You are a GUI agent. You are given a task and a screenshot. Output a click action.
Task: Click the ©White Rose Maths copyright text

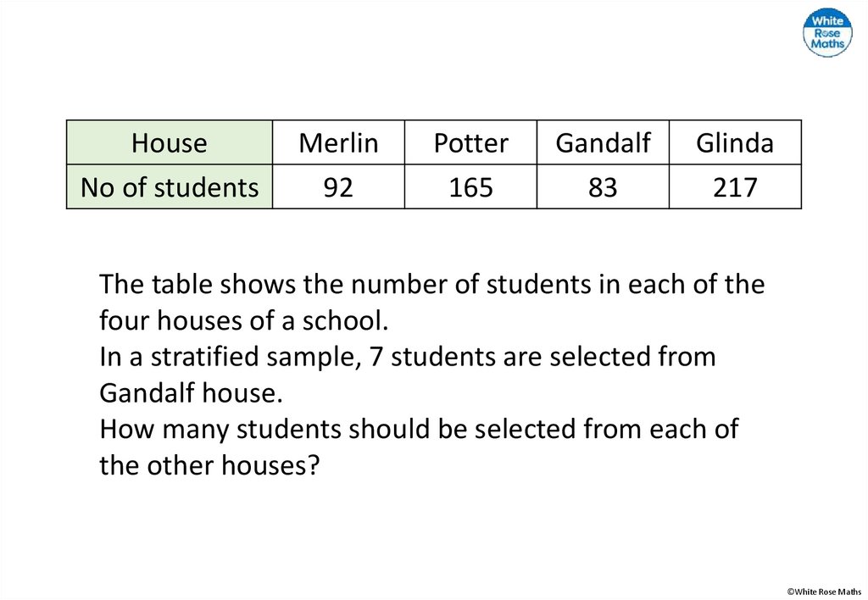[824, 592]
